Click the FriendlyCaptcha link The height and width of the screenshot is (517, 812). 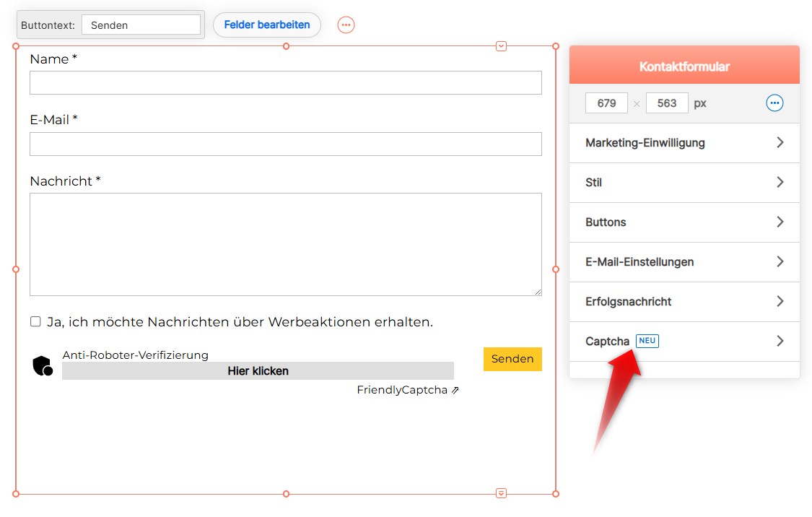pyautogui.click(x=402, y=391)
